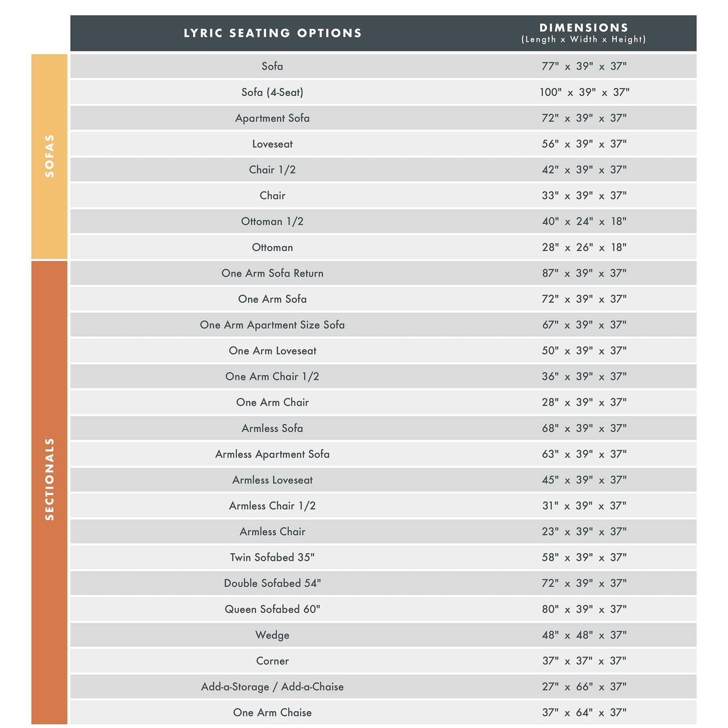Select the Wedge dimensions 48" x 48" x 37"
The height and width of the screenshot is (728, 728).
click(x=584, y=635)
